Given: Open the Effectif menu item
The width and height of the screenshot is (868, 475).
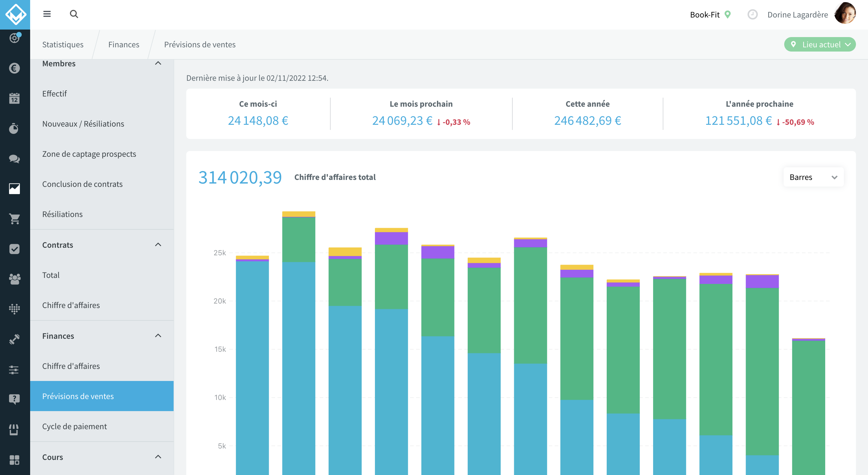Looking at the screenshot, I should (102, 94).
